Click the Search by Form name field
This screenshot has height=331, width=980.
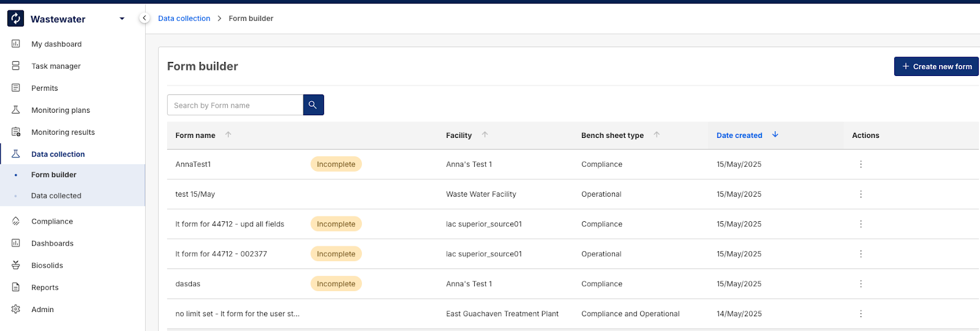click(235, 105)
